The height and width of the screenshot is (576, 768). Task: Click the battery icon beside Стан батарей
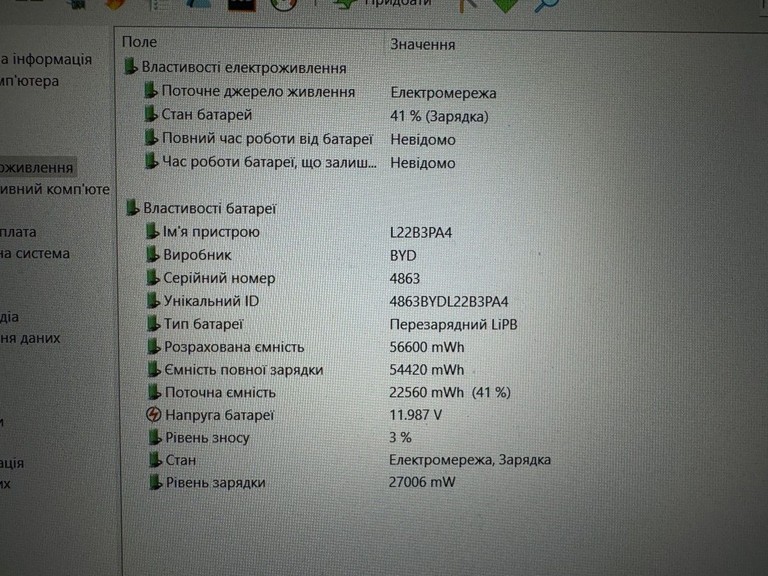tap(151, 114)
